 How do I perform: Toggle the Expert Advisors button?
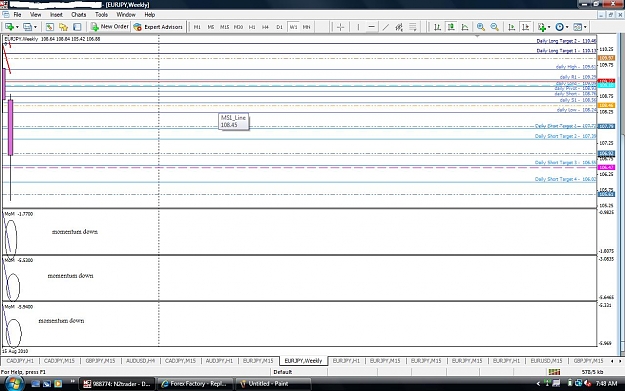point(158,27)
